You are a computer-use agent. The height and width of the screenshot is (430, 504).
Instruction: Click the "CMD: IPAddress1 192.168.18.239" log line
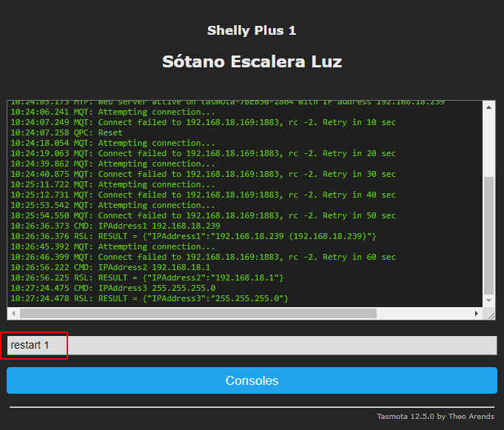tap(115, 226)
